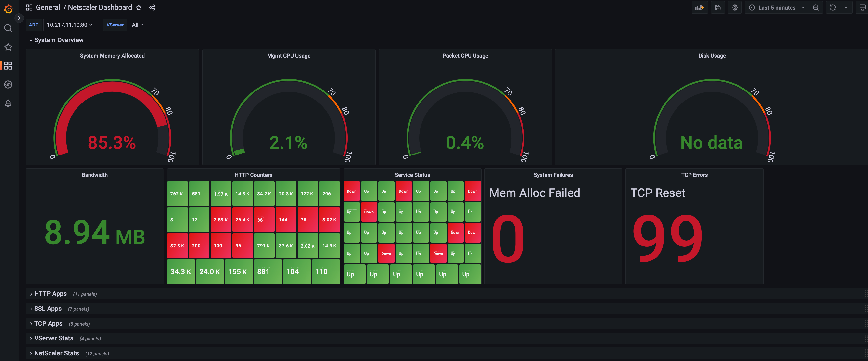Viewport: 868px width, 361px height.
Task: Open the VServer All dropdown
Action: click(x=138, y=25)
